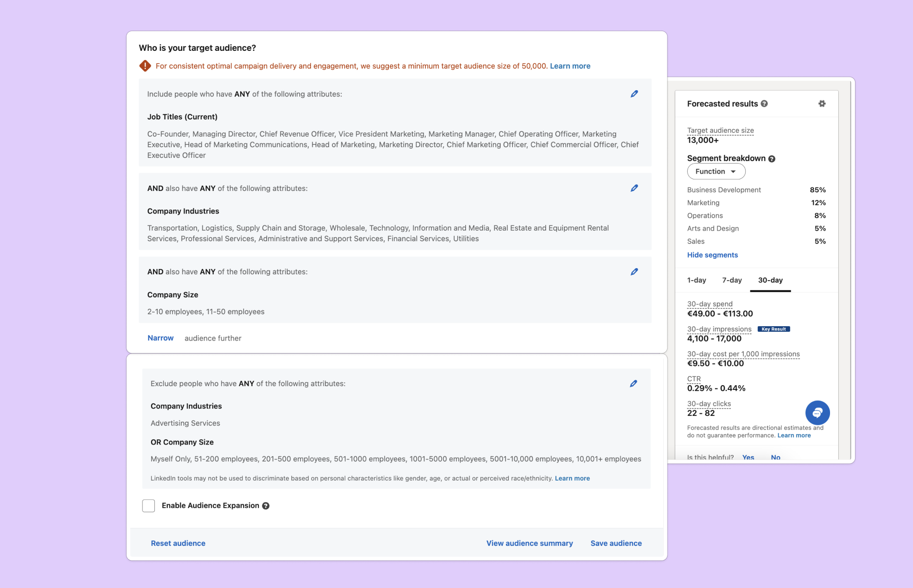Screen dimensions: 913x588
Task: Edit the Exclude people attributes section
Action: tap(633, 384)
